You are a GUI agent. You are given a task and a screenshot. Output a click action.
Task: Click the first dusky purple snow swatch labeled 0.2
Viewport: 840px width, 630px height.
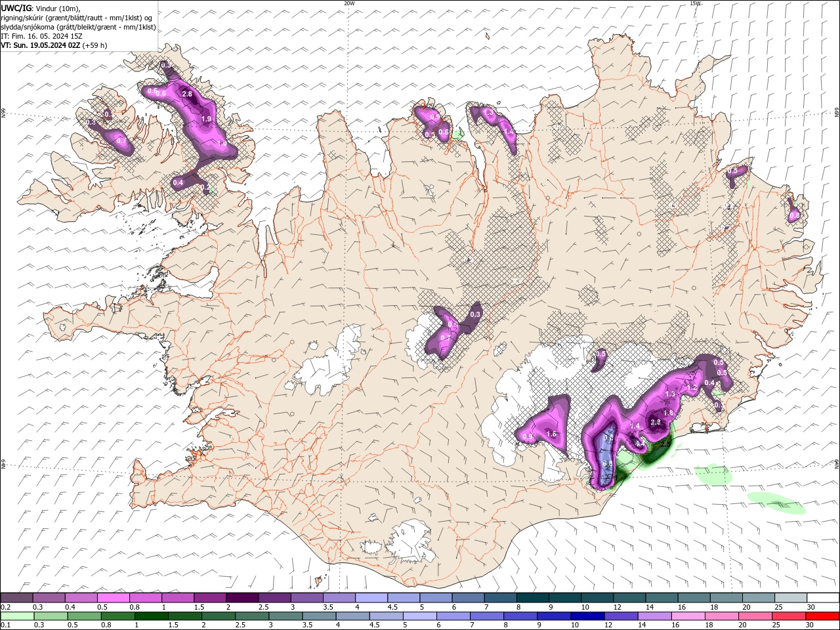click(x=17, y=598)
